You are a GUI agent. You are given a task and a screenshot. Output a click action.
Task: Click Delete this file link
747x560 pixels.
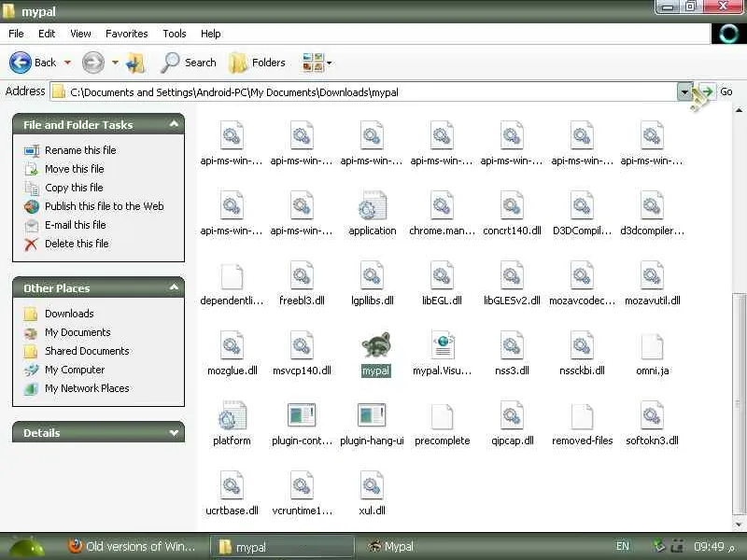pos(77,244)
